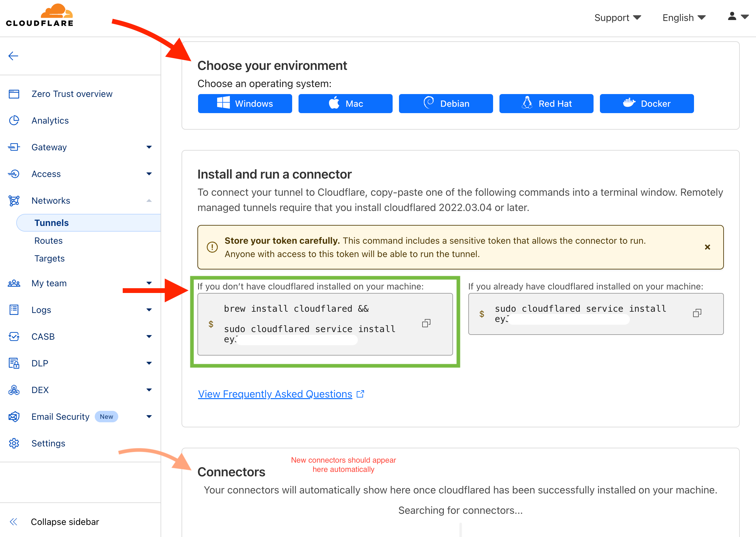Click the collapse sidebar double-chevron icon
This screenshot has width=756, height=537.
(14, 521)
